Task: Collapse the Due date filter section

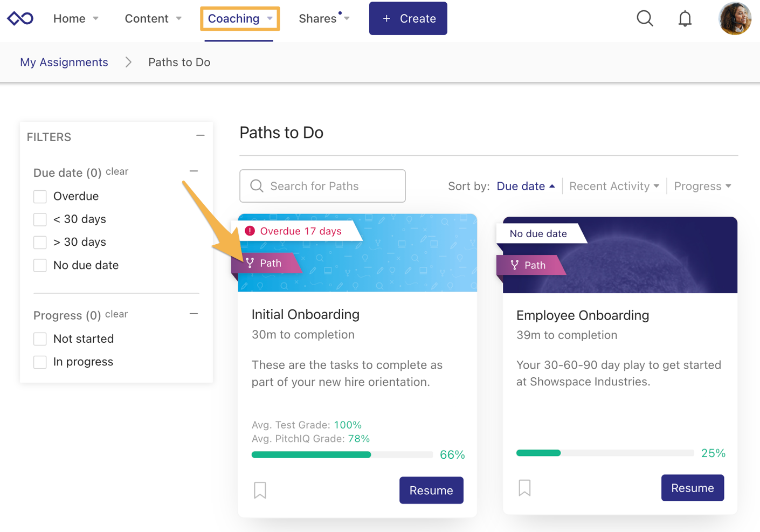Action: 194,170
